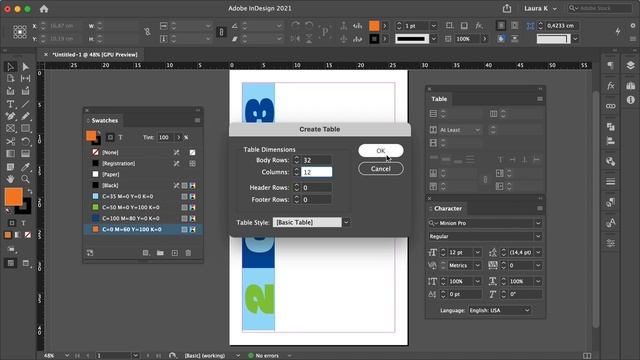Open font size 12 pt dropdown
640x360 pixels.
[477, 252]
